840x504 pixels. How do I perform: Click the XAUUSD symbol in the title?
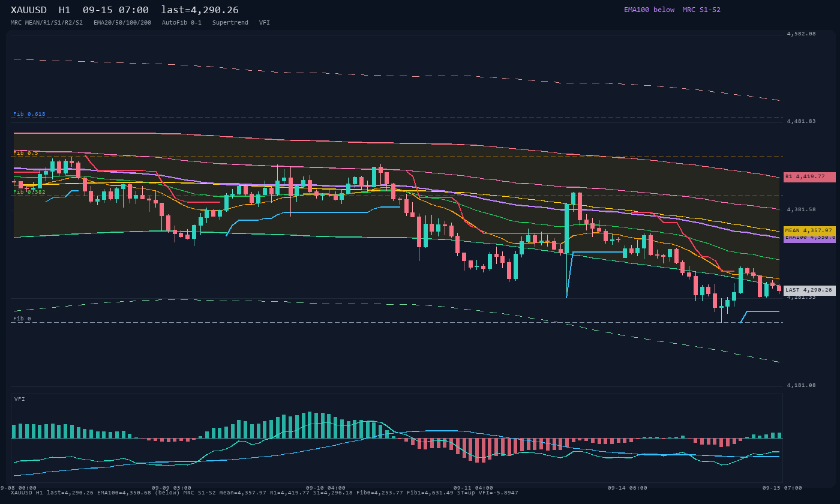coord(31,10)
